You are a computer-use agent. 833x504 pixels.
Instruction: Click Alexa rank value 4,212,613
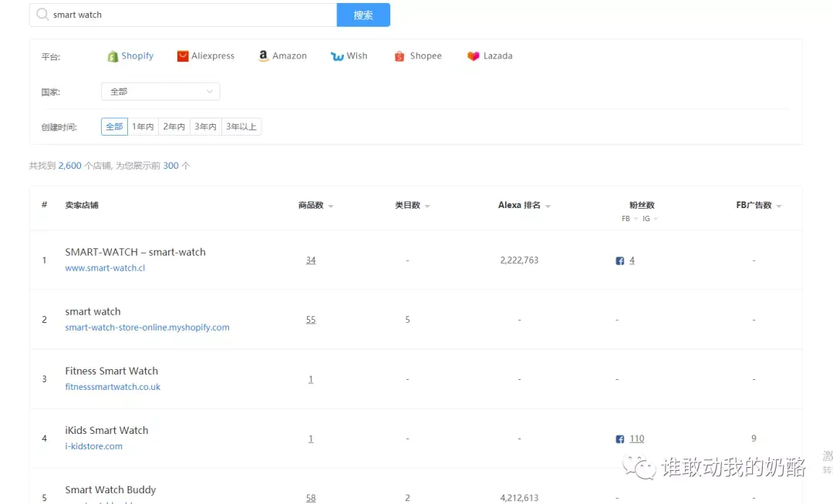click(x=519, y=498)
